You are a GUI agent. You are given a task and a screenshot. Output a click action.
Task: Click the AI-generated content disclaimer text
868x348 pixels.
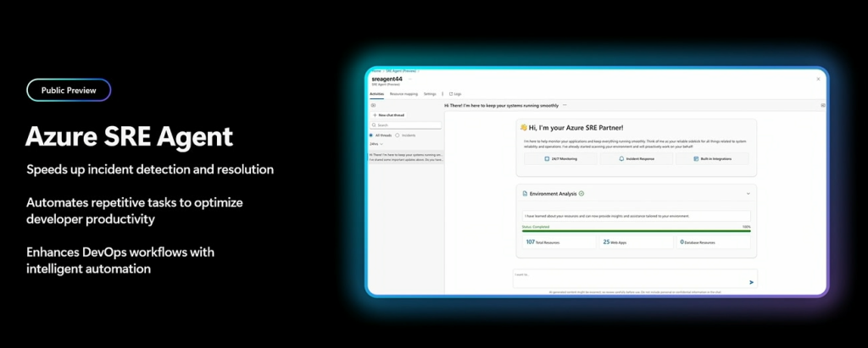coord(635,291)
